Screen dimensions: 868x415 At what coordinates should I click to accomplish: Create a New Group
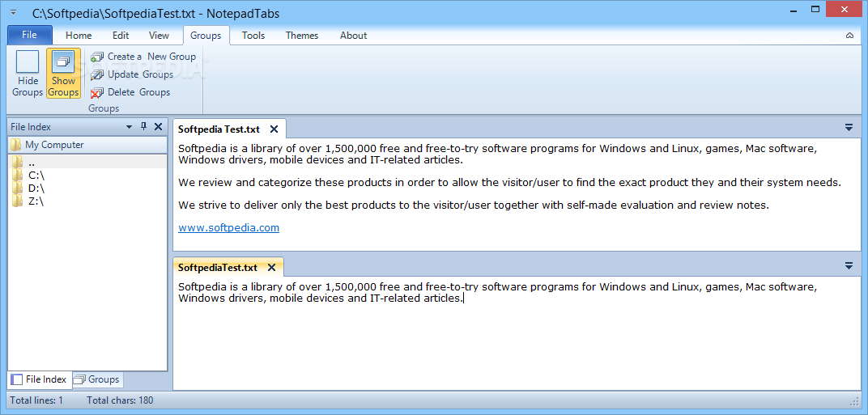pyautogui.click(x=143, y=57)
